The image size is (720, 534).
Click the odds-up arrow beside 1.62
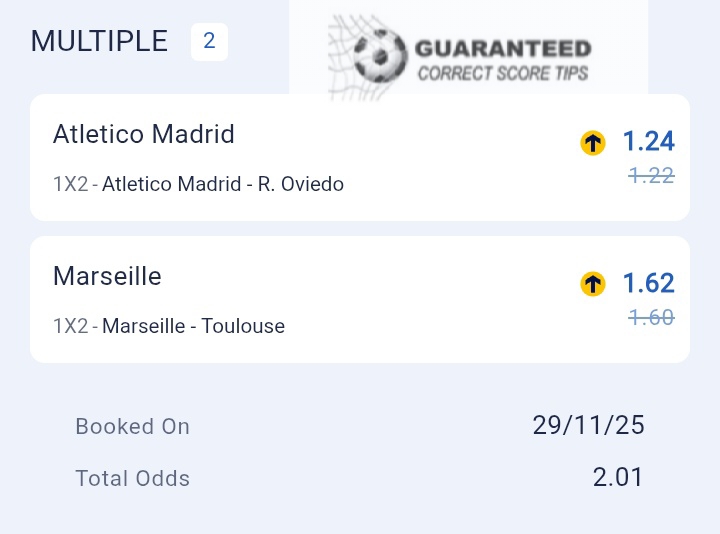tap(593, 284)
